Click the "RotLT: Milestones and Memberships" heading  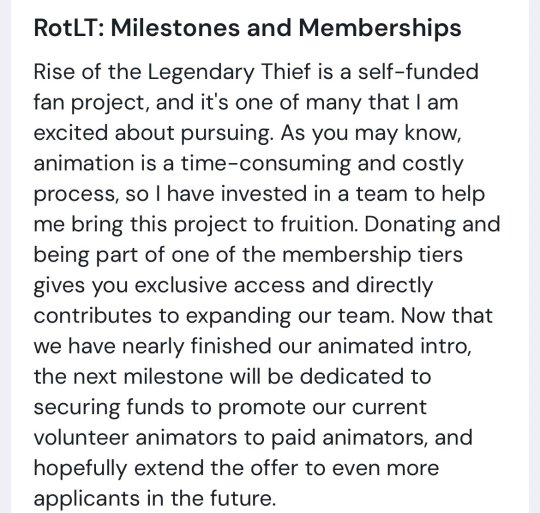247,28
